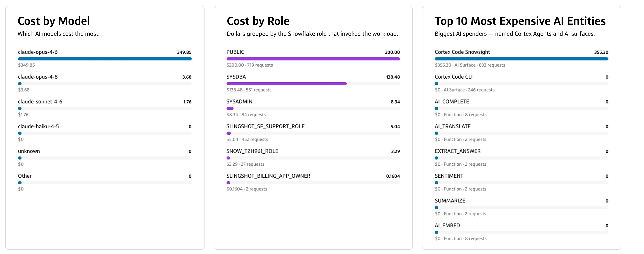Select the SUMMARIZE entity
Image resolution: width=644 pixels, height=254 pixels.
[x=450, y=201]
